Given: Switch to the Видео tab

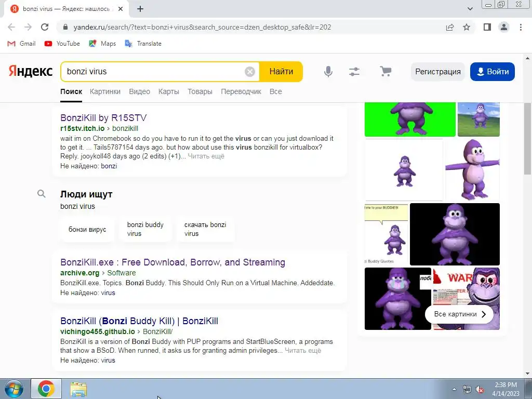Looking at the screenshot, I should 139,91.
